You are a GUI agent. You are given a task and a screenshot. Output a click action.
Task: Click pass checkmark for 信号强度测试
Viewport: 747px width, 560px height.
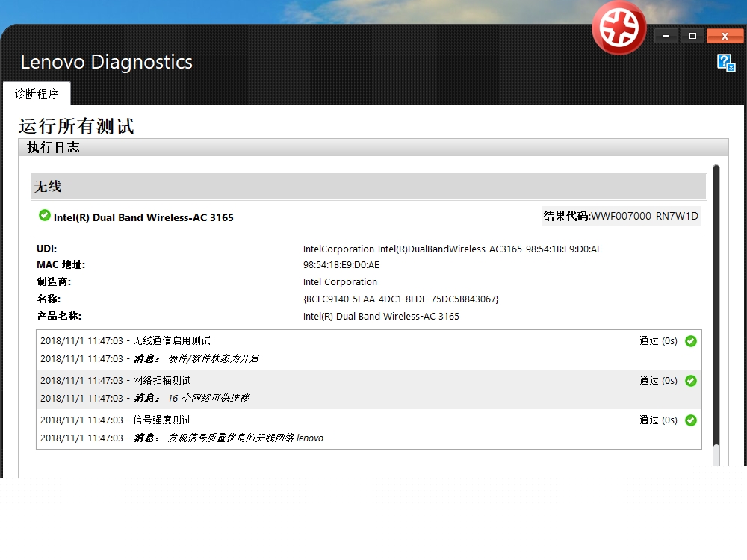click(x=690, y=420)
